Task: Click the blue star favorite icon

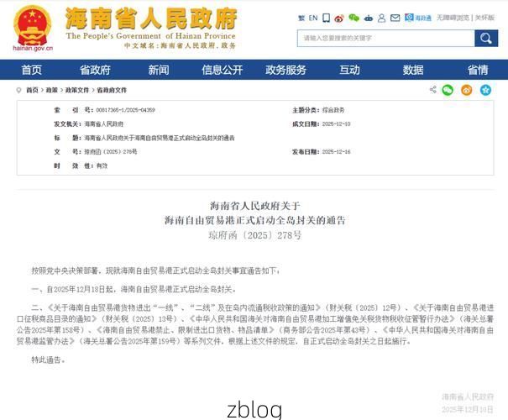Action: pyautogui.click(x=485, y=90)
